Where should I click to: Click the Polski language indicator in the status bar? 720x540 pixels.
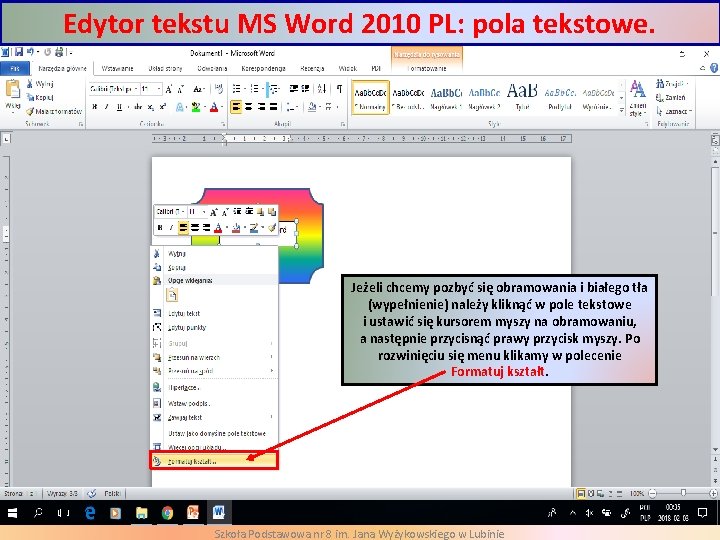point(112,493)
